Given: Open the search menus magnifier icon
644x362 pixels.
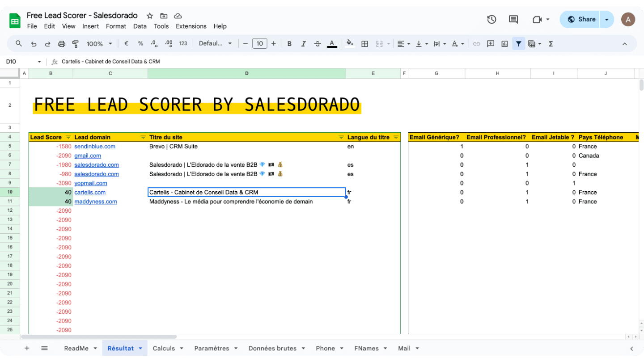Looking at the screenshot, I should point(19,44).
